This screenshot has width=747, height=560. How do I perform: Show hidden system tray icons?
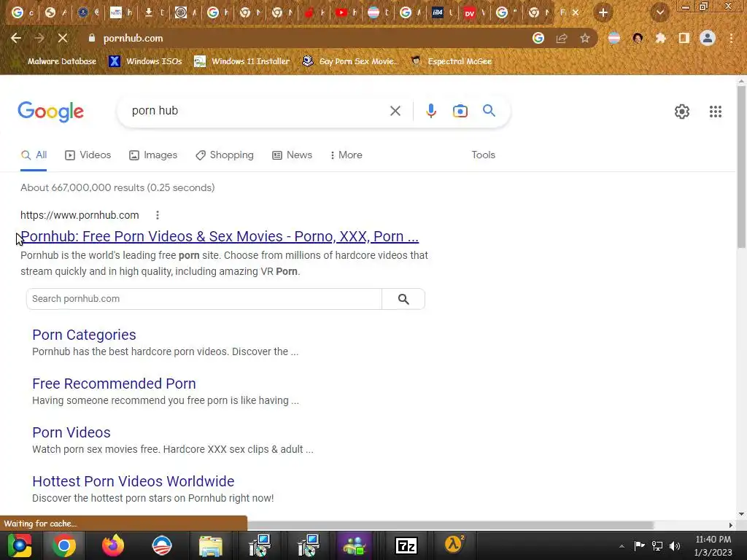pyautogui.click(x=622, y=546)
